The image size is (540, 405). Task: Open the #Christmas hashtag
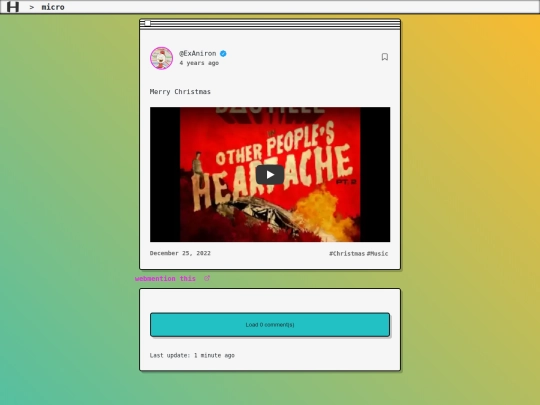coord(347,253)
